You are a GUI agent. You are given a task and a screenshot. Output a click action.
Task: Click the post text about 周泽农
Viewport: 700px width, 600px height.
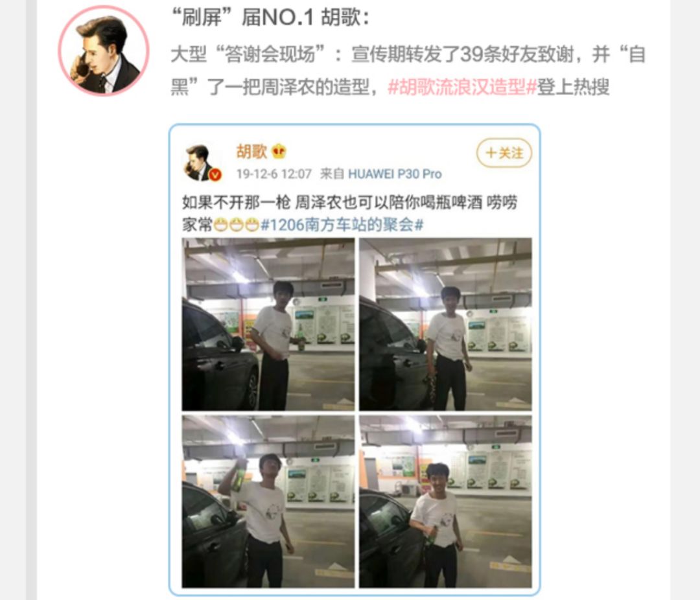349,213
